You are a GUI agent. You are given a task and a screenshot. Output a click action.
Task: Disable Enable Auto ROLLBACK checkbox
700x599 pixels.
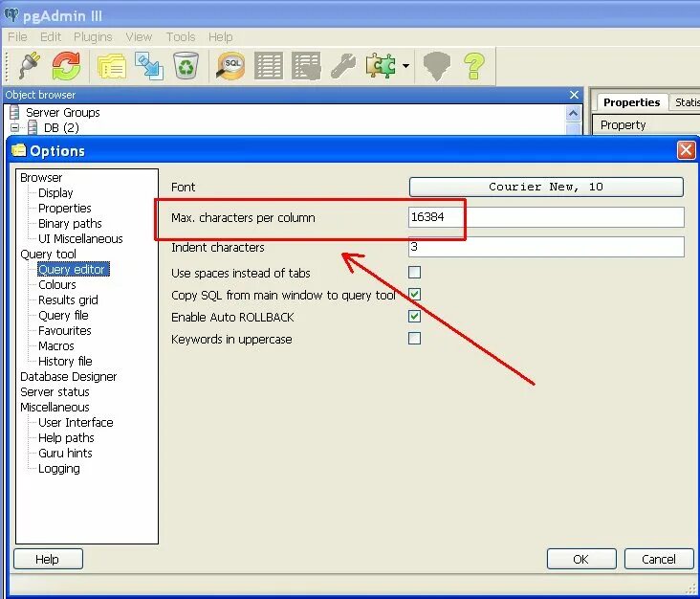(414, 317)
